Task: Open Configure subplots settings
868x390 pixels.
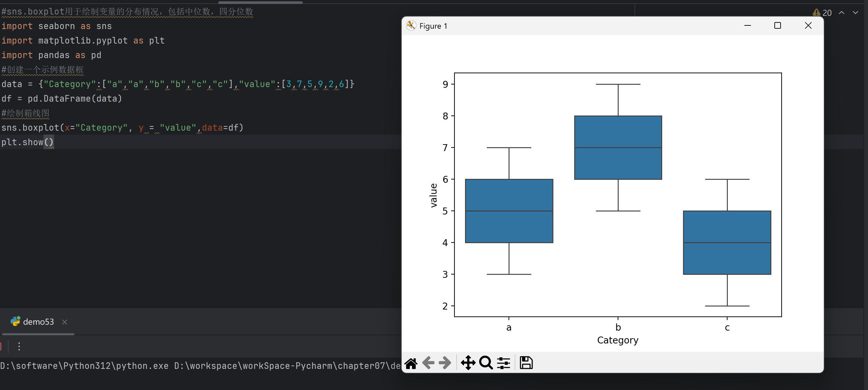Action: 503,363
